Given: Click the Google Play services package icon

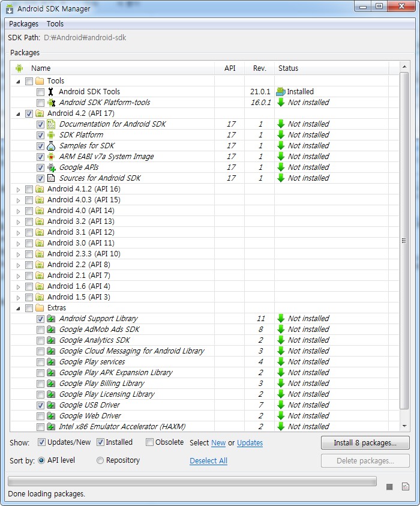Looking at the screenshot, I should (x=51, y=362).
